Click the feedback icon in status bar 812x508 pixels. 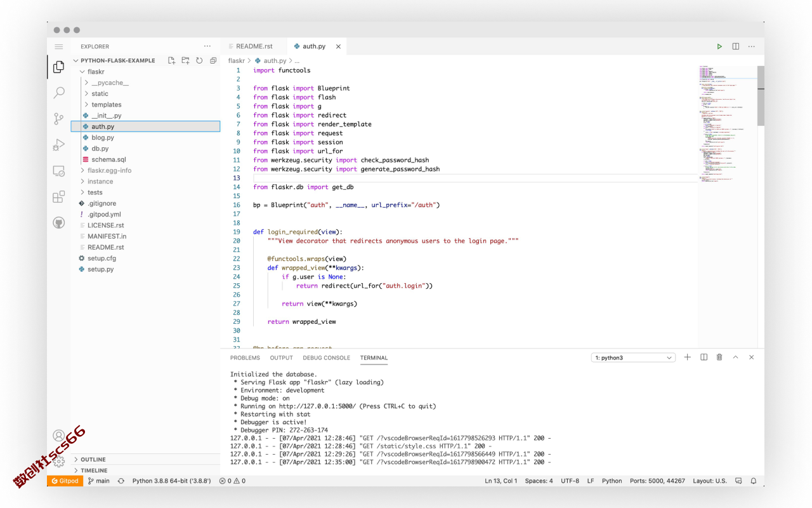[739, 481]
